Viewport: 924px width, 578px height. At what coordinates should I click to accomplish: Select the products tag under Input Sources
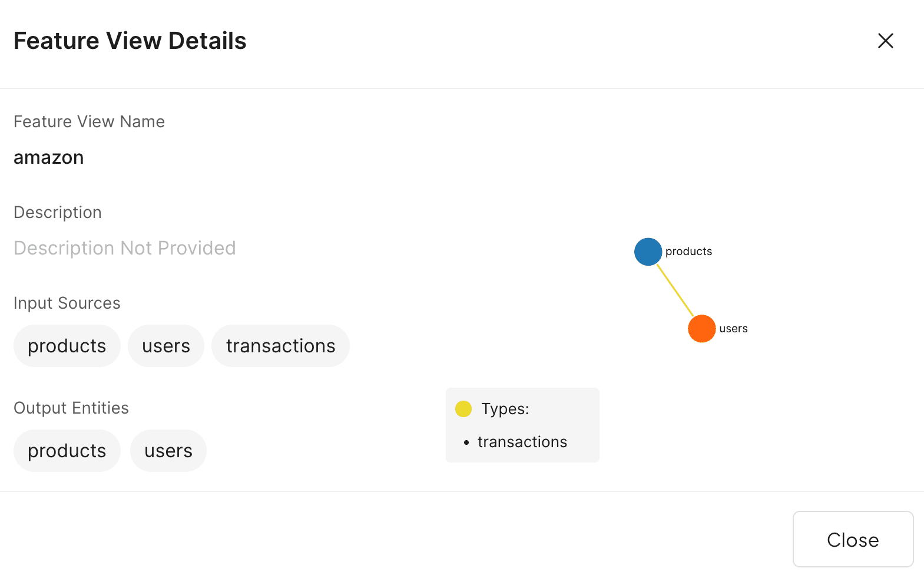(x=67, y=346)
